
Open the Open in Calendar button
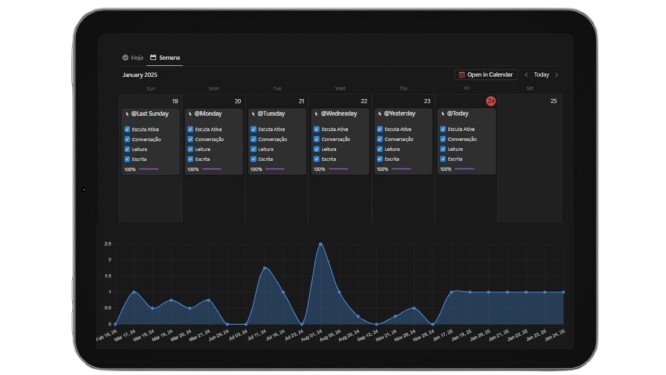486,75
